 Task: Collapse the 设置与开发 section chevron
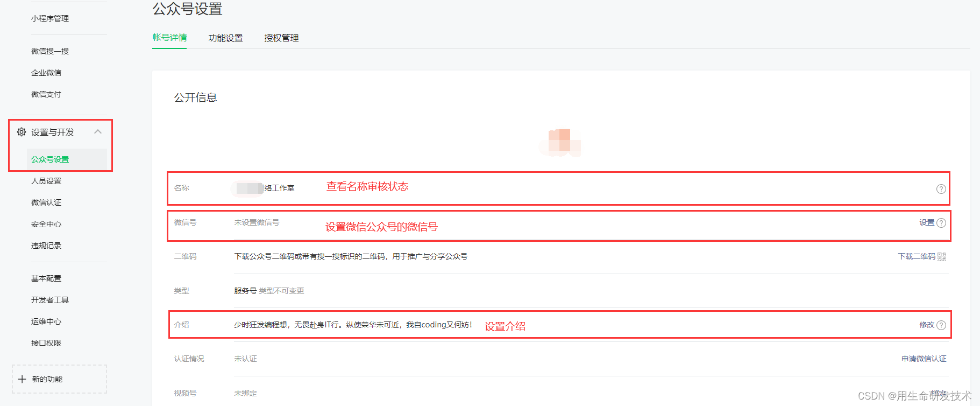tap(98, 132)
